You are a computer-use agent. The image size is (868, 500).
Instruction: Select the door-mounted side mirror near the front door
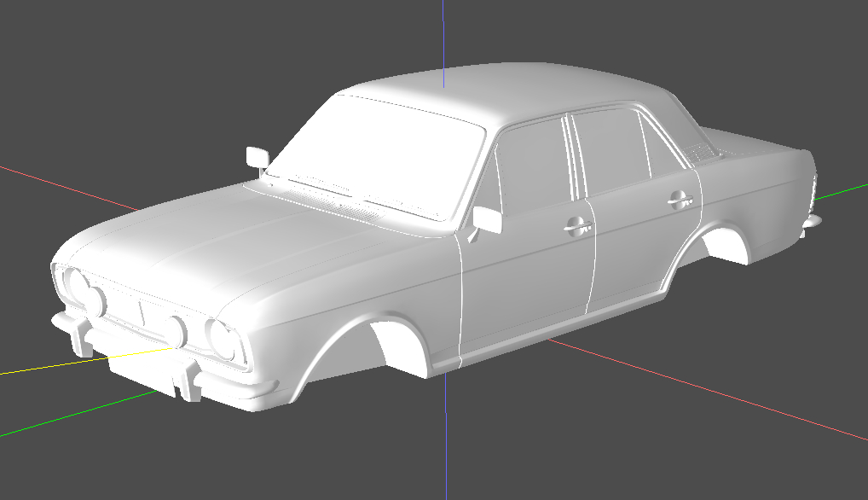click(x=487, y=220)
